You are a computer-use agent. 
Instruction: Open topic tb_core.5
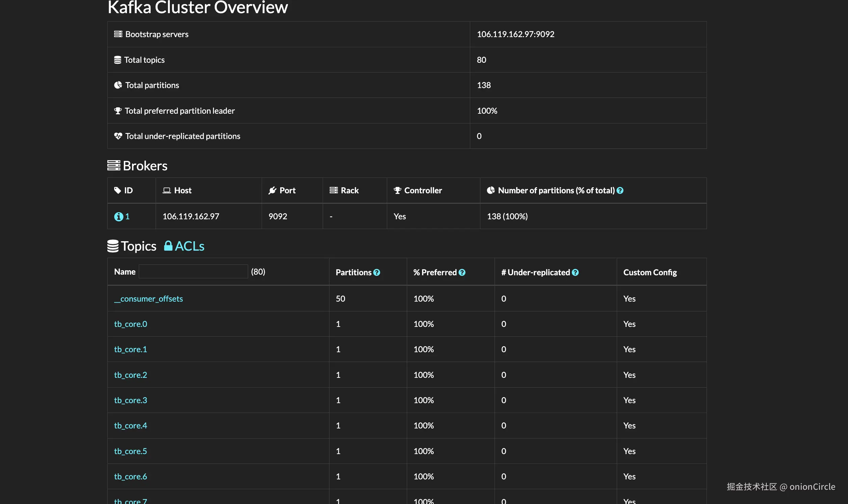(x=130, y=451)
